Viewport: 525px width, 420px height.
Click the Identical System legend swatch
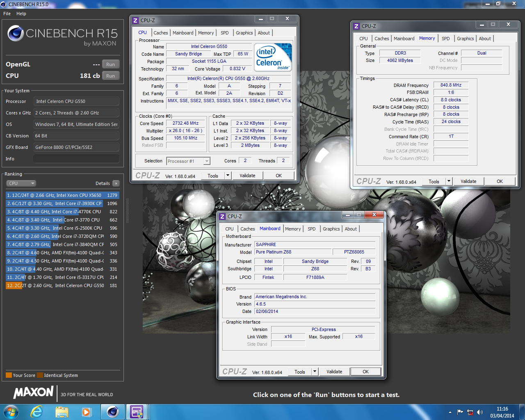[x=40, y=375]
